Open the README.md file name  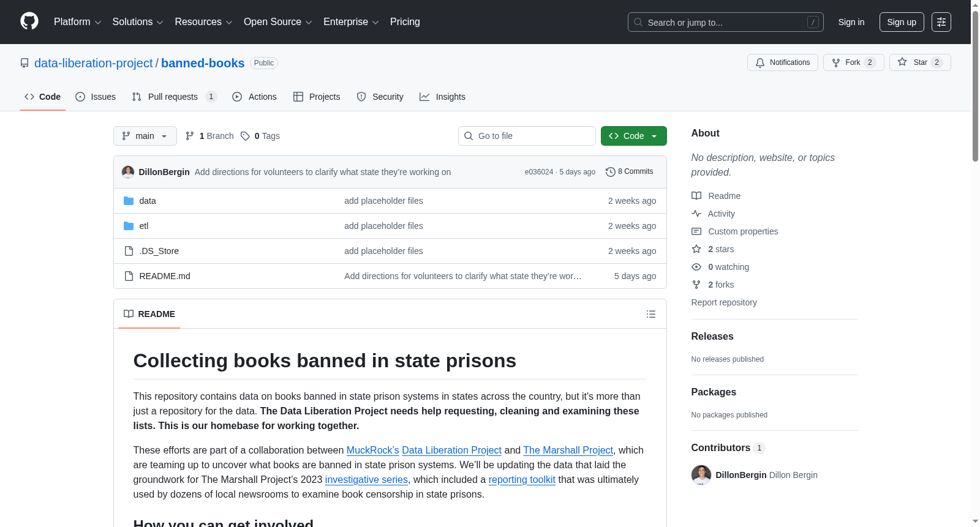[165, 276]
